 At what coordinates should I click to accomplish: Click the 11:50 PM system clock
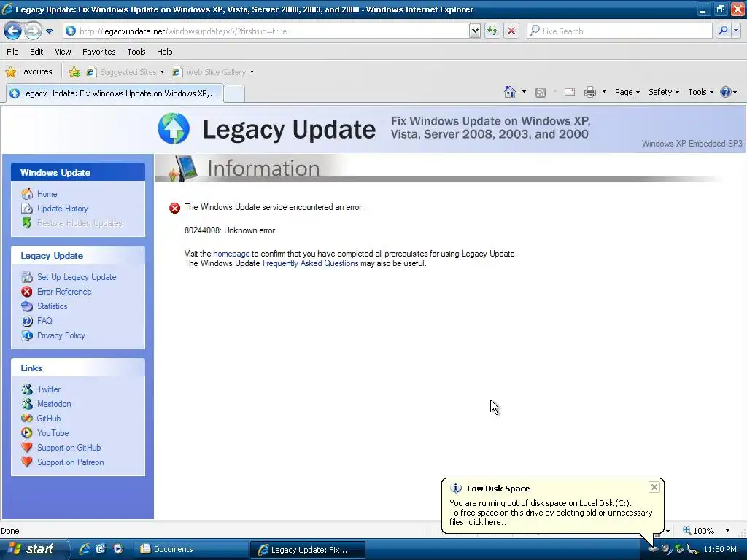pos(720,549)
